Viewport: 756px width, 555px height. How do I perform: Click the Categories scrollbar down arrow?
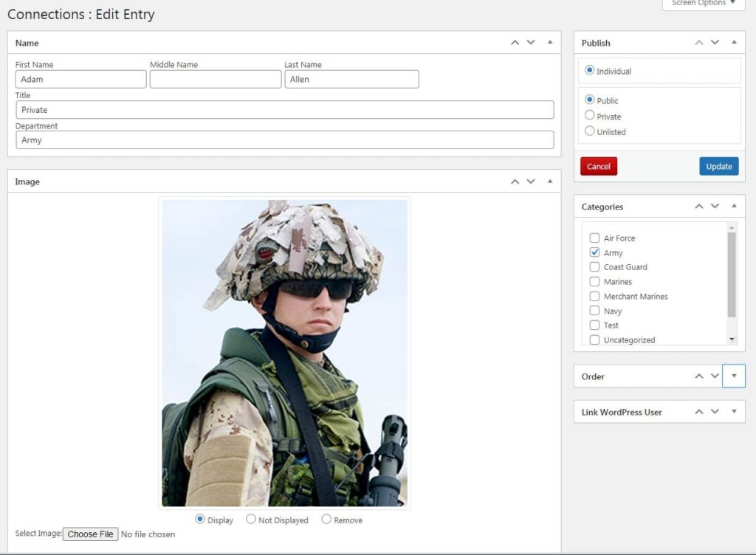click(732, 339)
